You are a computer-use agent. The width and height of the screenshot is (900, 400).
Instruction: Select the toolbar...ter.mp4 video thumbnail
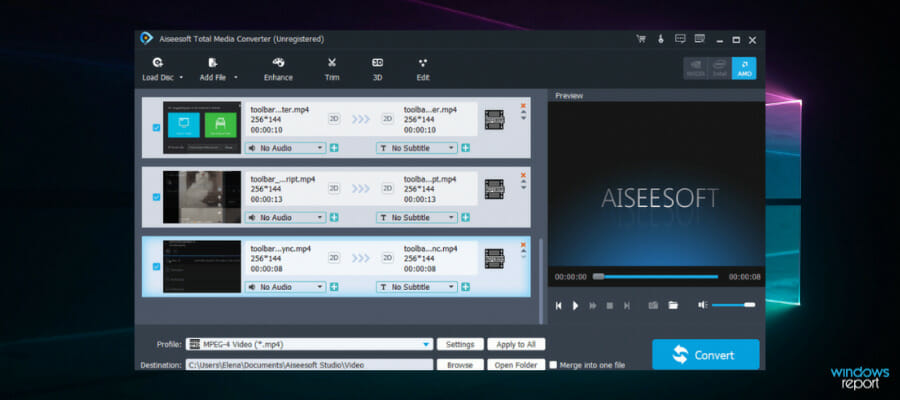tap(202, 127)
